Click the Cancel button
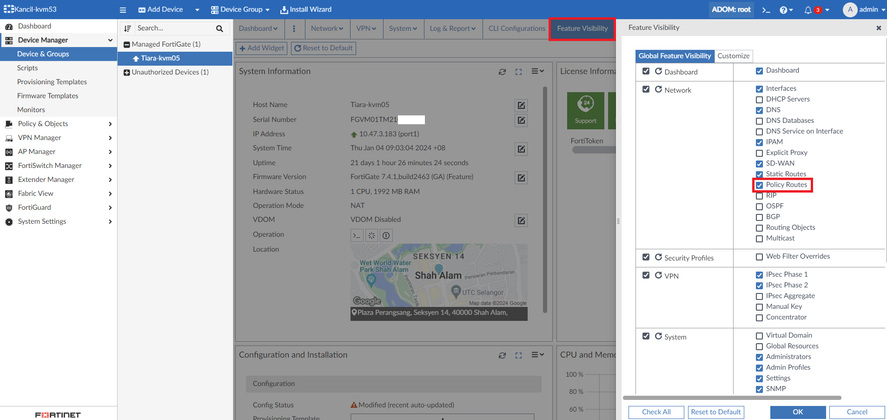 pos(857,412)
